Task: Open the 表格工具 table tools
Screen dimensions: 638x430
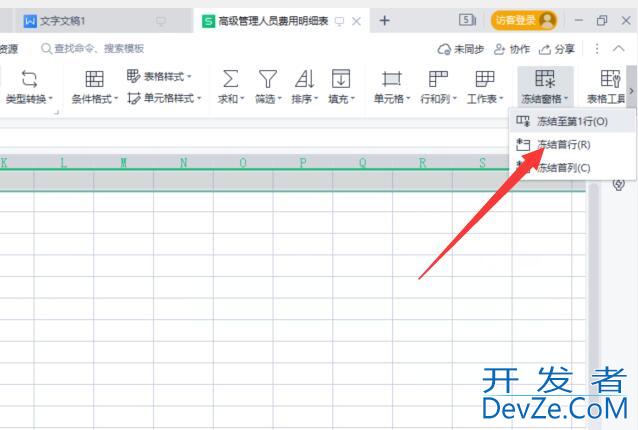Action: click(x=607, y=87)
